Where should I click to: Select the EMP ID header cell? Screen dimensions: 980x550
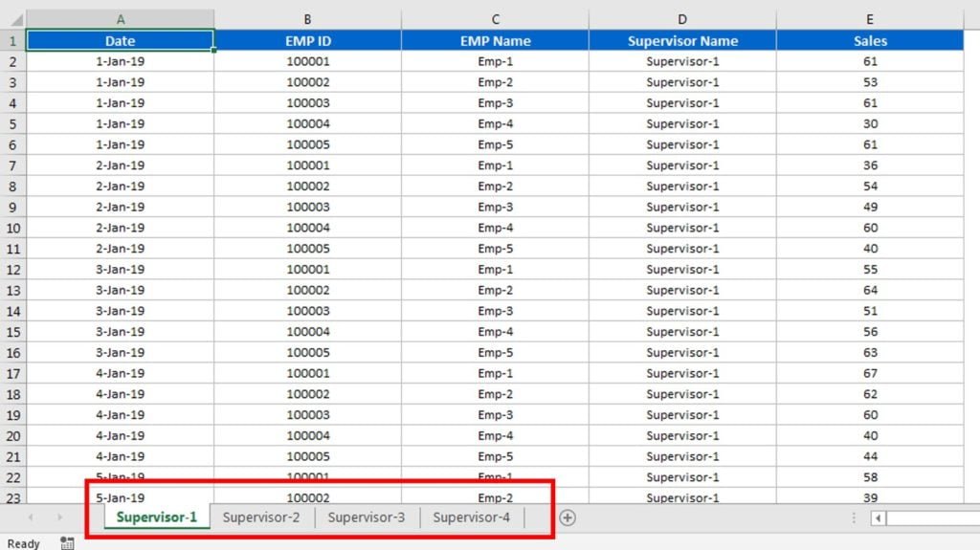pyautogui.click(x=307, y=41)
